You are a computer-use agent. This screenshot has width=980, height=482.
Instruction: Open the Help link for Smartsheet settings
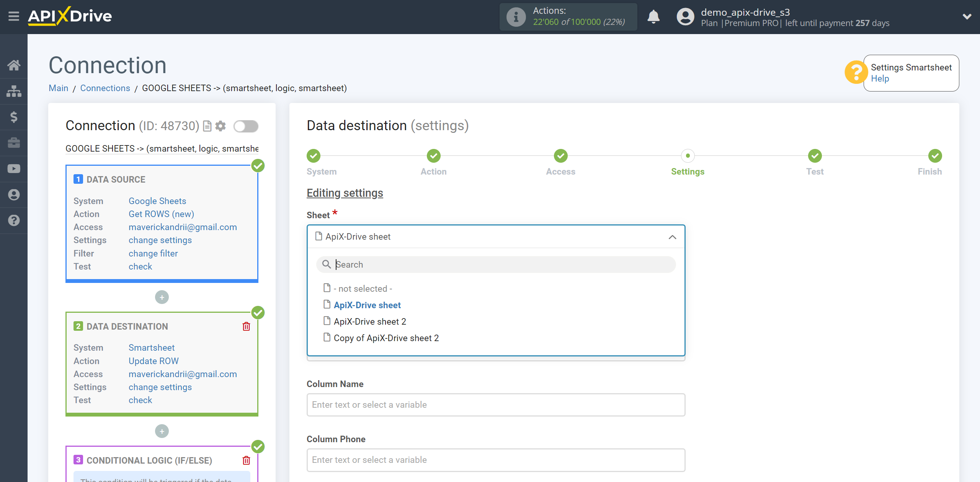click(x=880, y=78)
